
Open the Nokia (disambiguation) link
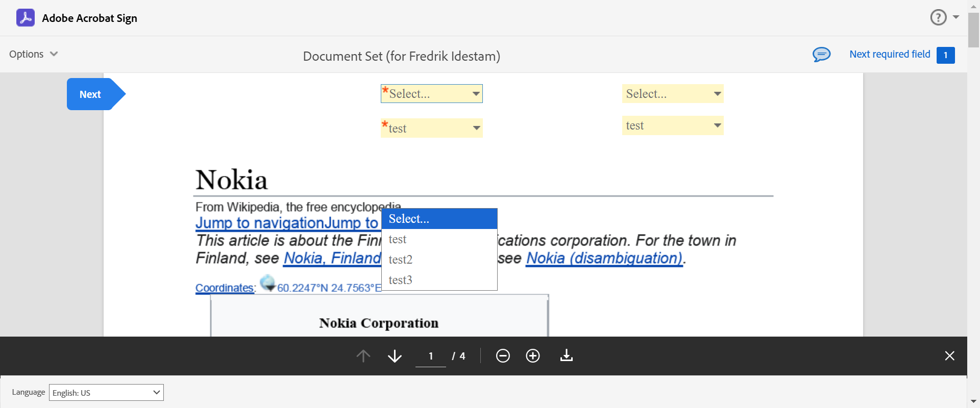click(604, 258)
